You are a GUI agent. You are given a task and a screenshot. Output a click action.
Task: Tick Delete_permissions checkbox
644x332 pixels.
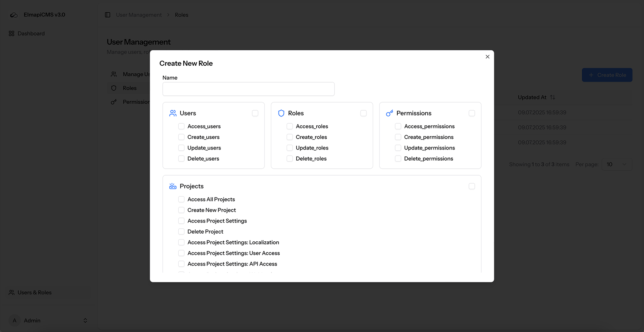(398, 159)
